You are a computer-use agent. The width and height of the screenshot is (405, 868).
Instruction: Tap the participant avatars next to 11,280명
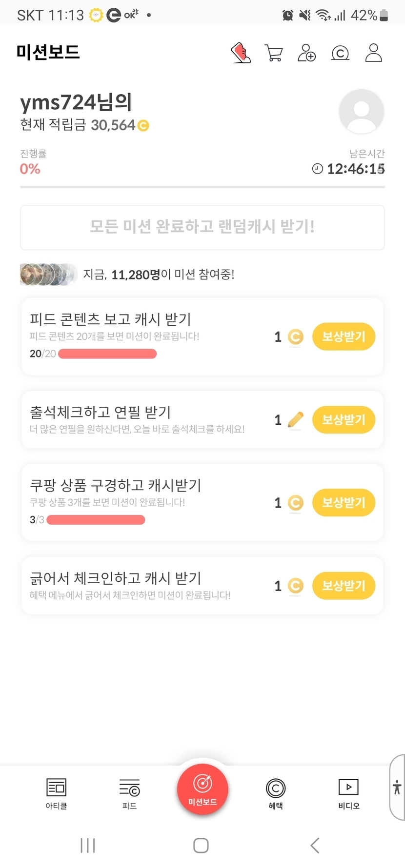(48, 275)
